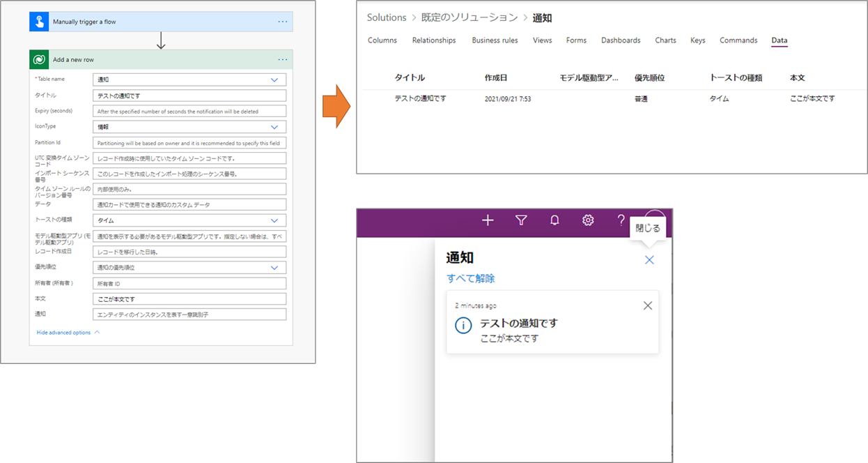The height and width of the screenshot is (463, 868).
Task: Click the Partition Id input field
Action: coord(189,142)
